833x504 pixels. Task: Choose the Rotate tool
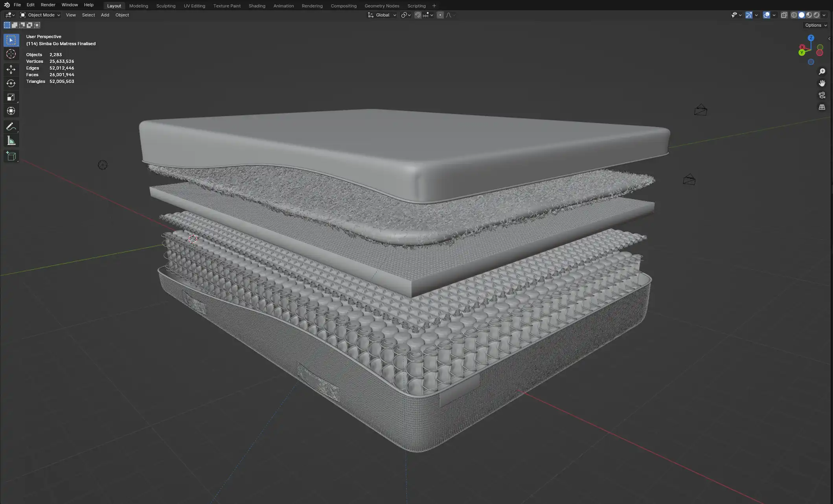pos(11,83)
